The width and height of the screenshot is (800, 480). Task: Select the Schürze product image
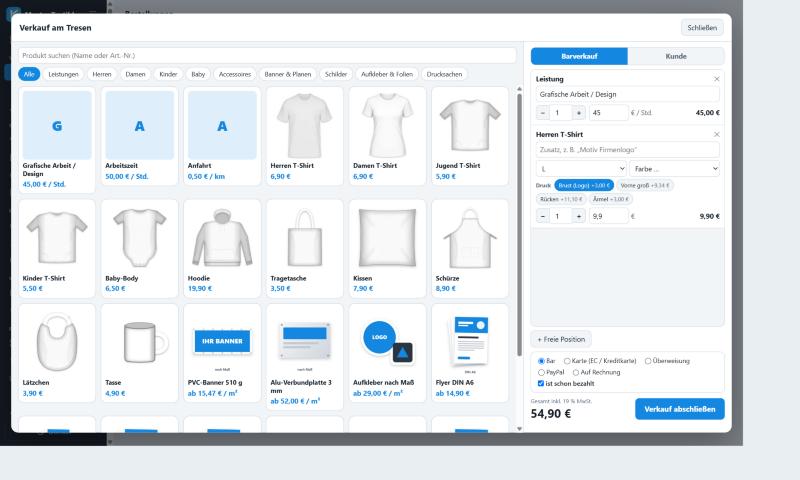tap(470, 238)
